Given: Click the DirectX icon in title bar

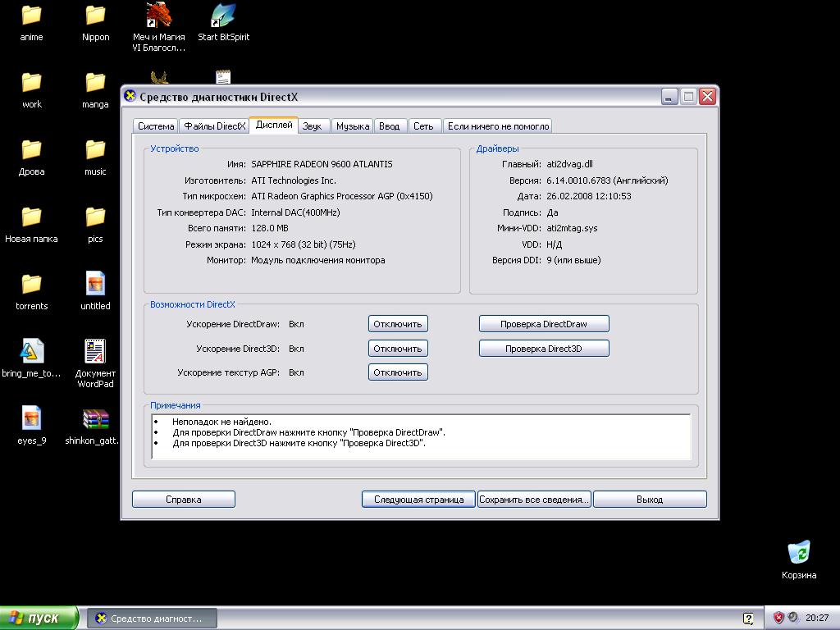Looking at the screenshot, I should tap(130, 97).
